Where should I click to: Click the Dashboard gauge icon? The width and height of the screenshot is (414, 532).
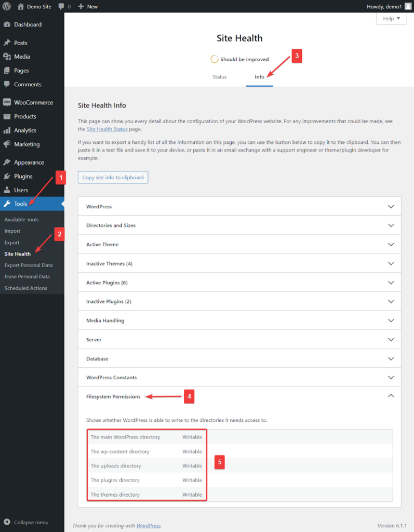(x=7, y=24)
